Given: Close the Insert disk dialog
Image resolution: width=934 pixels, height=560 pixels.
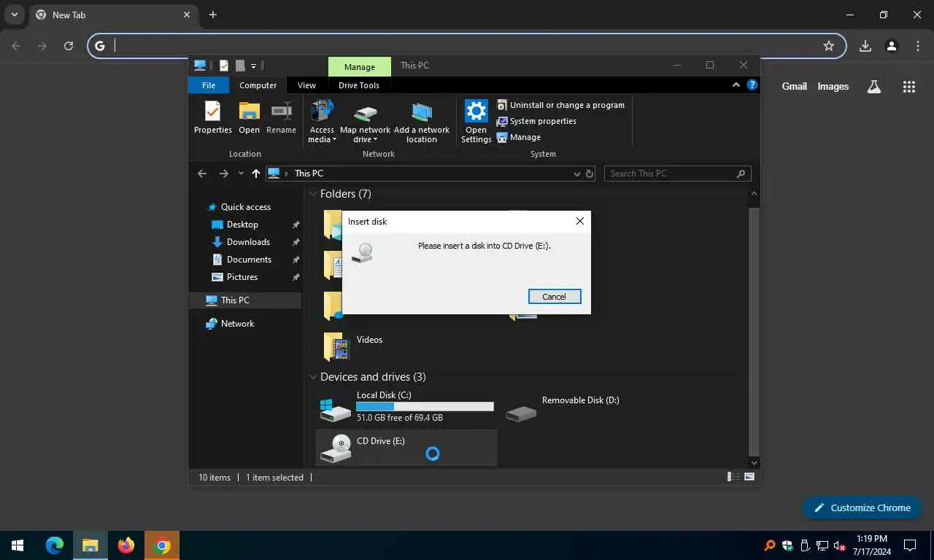Looking at the screenshot, I should (580, 221).
